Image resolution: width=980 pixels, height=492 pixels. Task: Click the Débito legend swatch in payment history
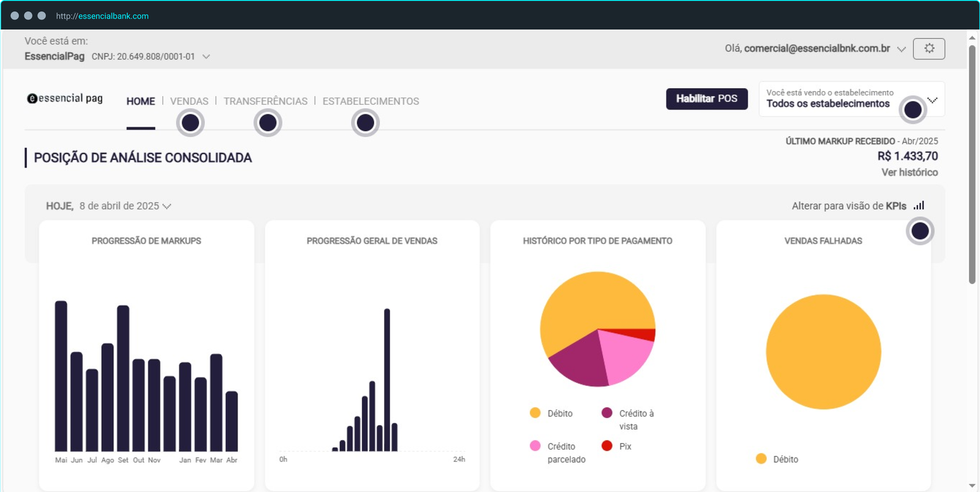[535, 413]
